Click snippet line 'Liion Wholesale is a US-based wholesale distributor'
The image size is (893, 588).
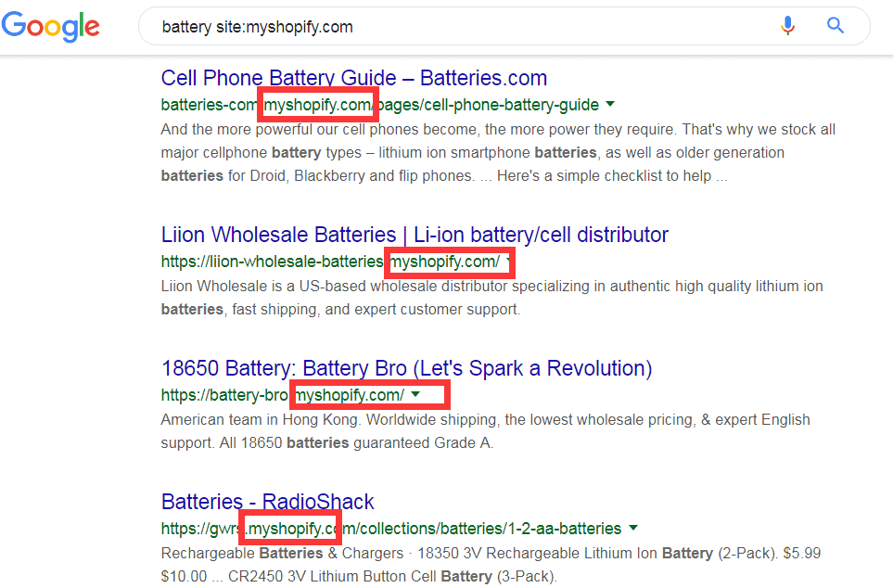[x=492, y=286]
